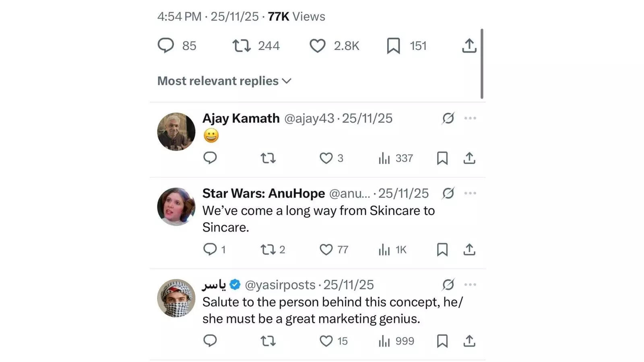Open the Most relevant replies dropdown

point(224,80)
